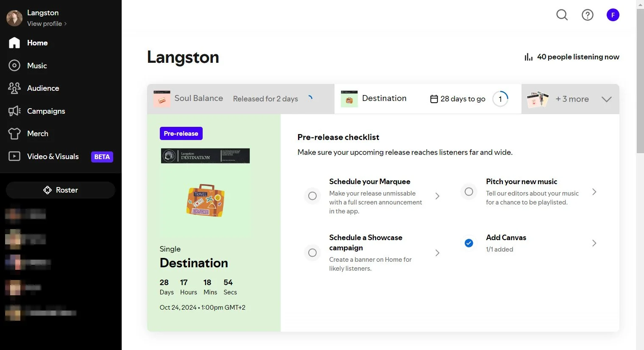Click the Music disc icon
Viewport: 644px width, 350px height.
coord(14,65)
